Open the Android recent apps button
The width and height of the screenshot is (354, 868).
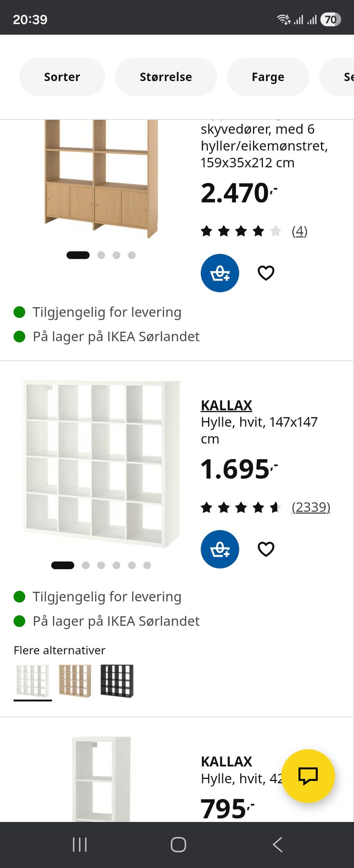tap(80, 844)
